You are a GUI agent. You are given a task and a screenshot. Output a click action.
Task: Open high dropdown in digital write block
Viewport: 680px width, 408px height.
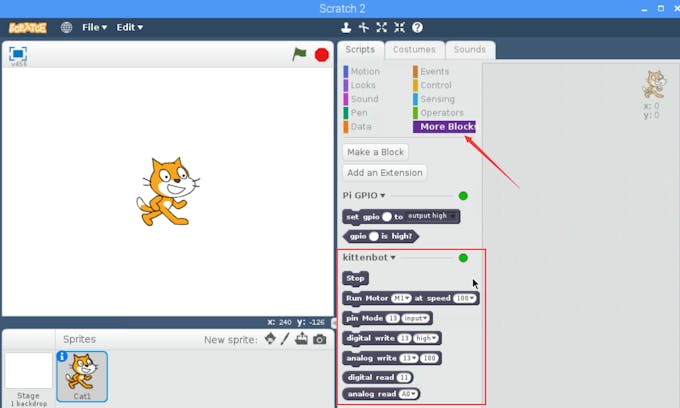pos(426,338)
